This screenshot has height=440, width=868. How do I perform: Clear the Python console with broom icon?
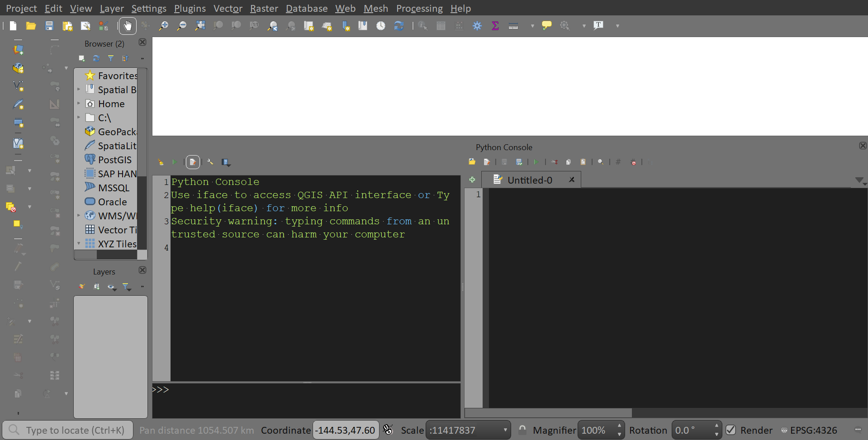(160, 162)
